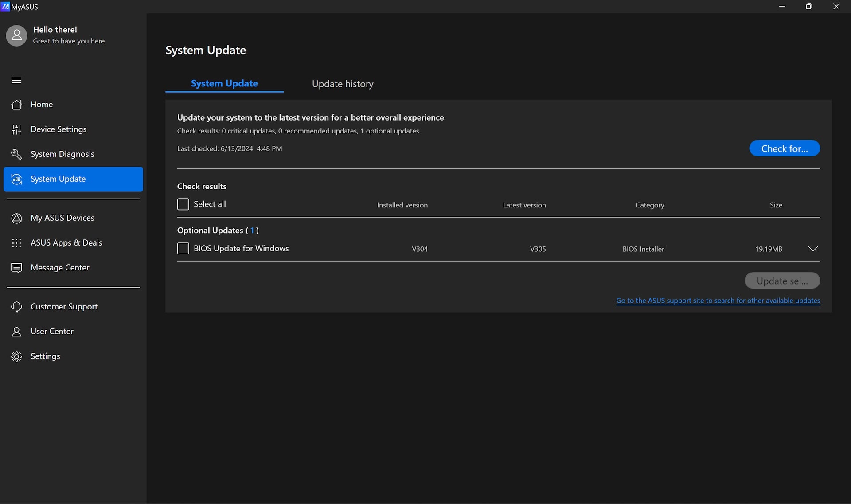851x504 pixels.
Task: Open My ASUS Devices section
Action: (x=62, y=217)
